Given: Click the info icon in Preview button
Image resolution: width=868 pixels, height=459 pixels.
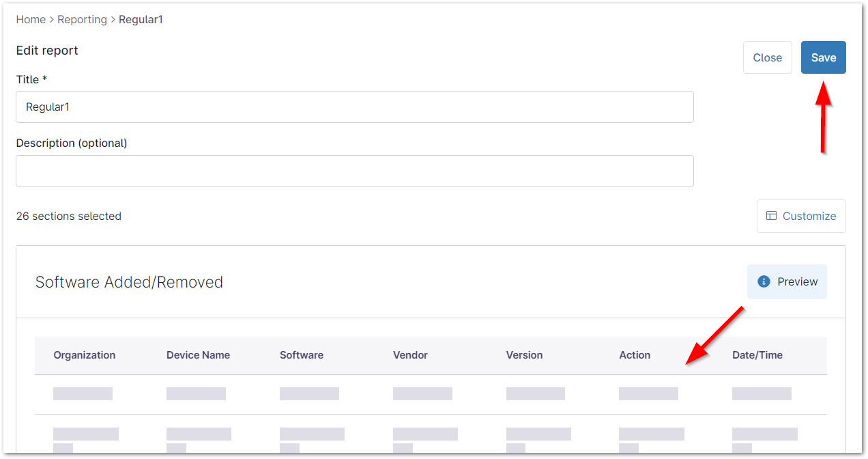Looking at the screenshot, I should (x=764, y=281).
